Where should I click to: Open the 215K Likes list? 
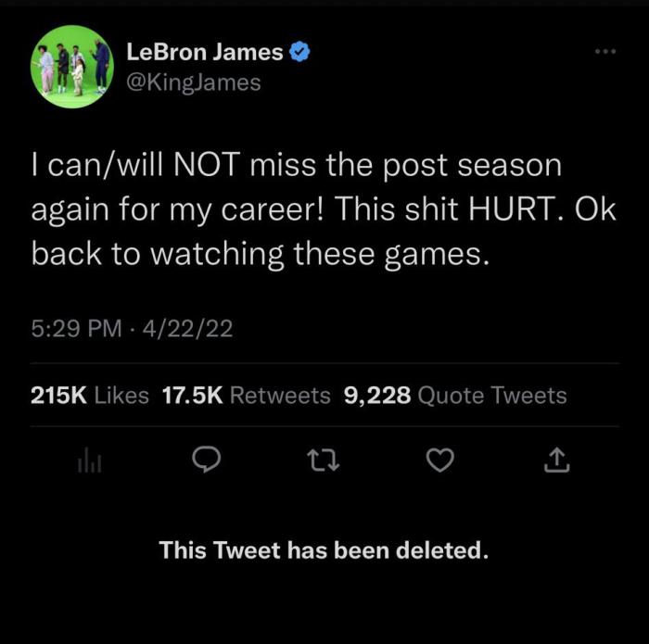(89, 396)
